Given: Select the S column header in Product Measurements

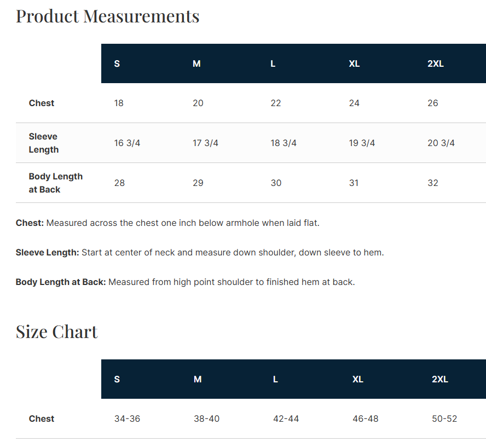Looking at the screenshot, I should (117, 63).
